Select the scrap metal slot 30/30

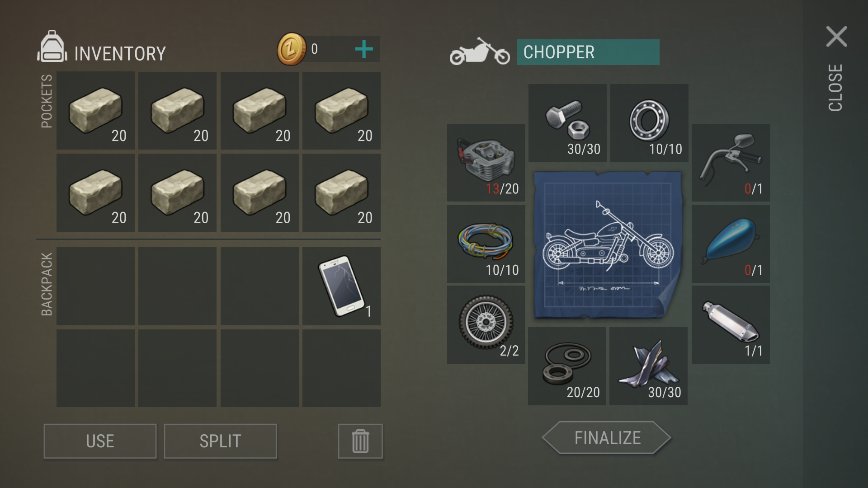coord(648,366)
